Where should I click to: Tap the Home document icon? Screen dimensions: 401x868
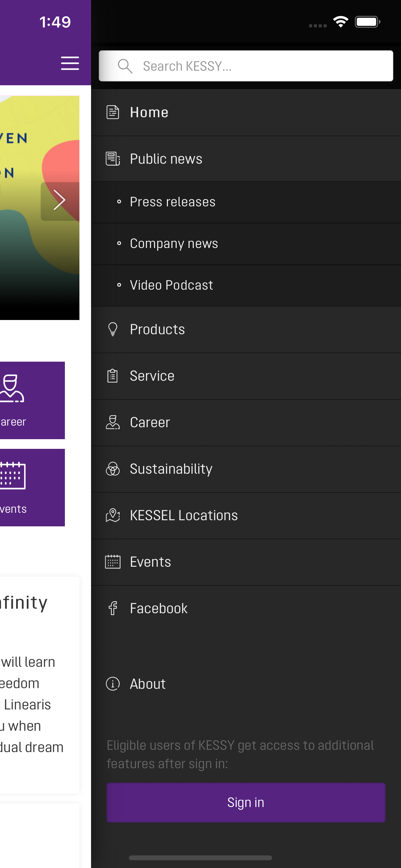point(113,112)
